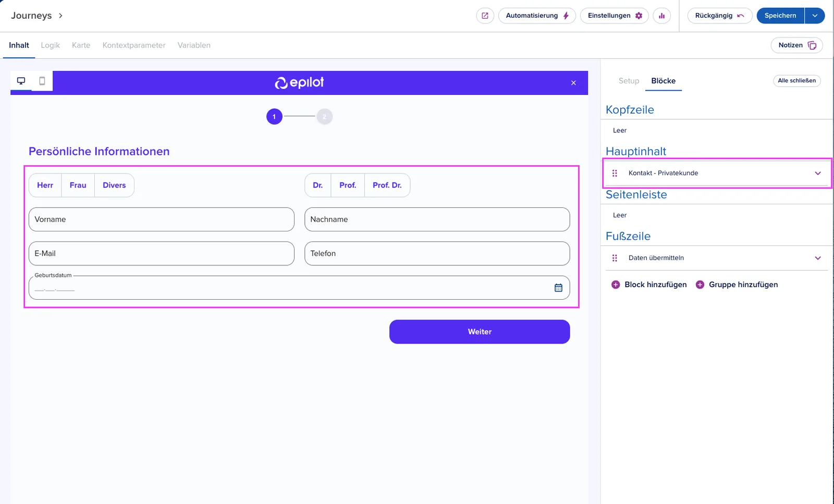Open the journey preview in a new window

pyautogui.click(x=485, y=16)
